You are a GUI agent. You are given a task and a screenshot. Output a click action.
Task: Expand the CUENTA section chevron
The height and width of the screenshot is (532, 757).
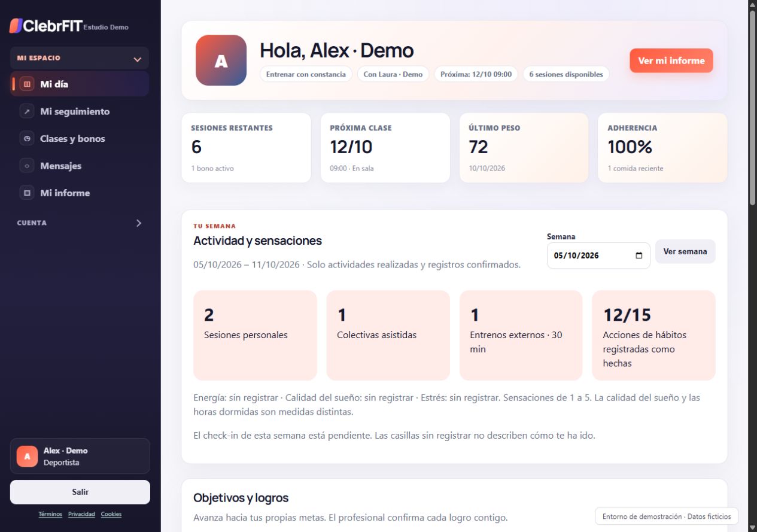(139, 223)
